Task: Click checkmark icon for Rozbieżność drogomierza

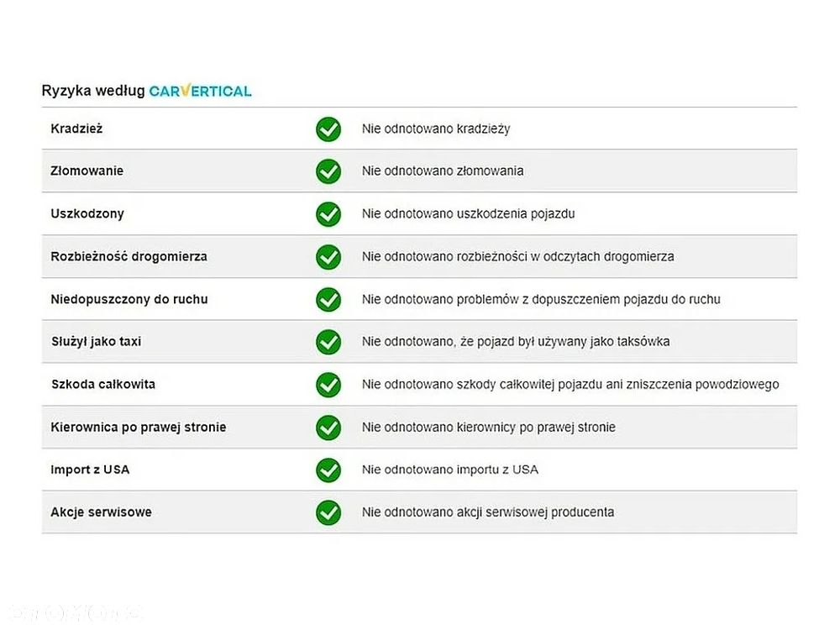Action: [x=328, y=257]
